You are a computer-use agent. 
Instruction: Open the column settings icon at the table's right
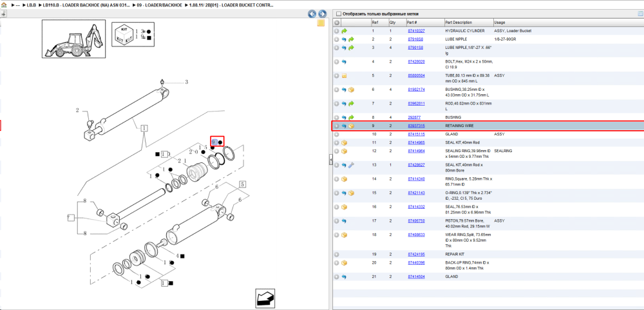[640, 14]
